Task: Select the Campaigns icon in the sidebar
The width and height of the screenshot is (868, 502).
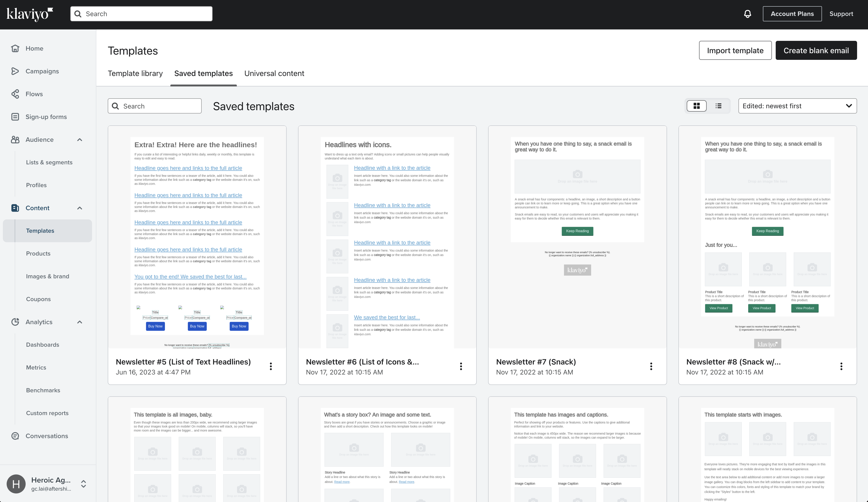Action: (15, 71)
